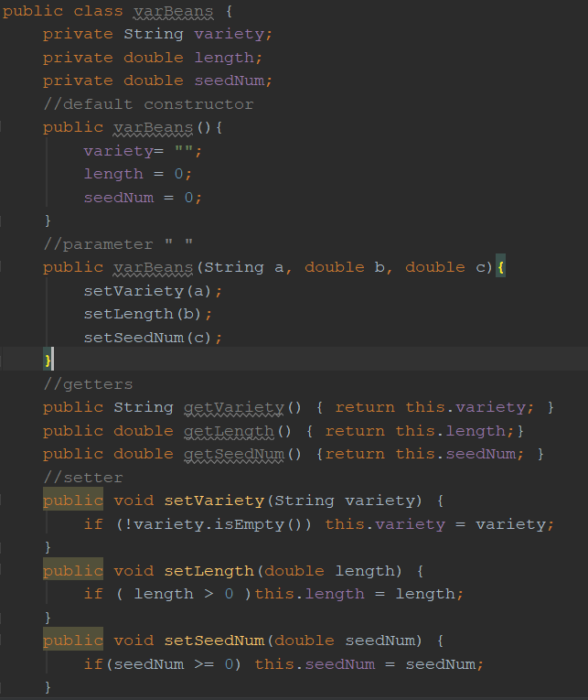Click the 'double b' constructor parameter
Viewport: 588px width, 700px height.
pyautogui.click(x=345, y=267)
